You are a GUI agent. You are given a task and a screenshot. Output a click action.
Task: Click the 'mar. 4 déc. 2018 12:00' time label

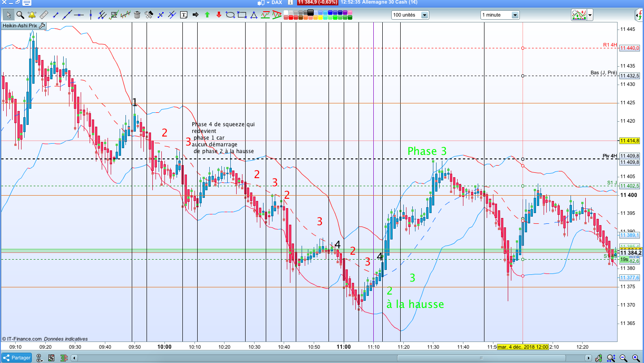523,347
